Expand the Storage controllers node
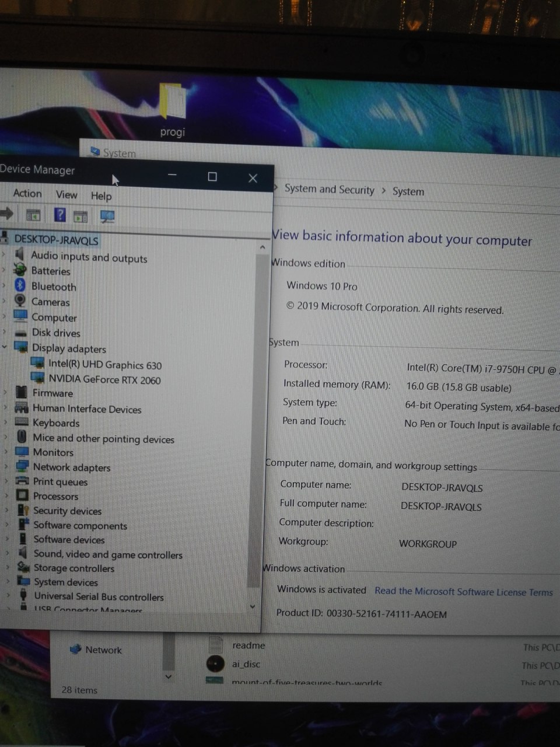The image size is (560, 747). click(8, 567)
